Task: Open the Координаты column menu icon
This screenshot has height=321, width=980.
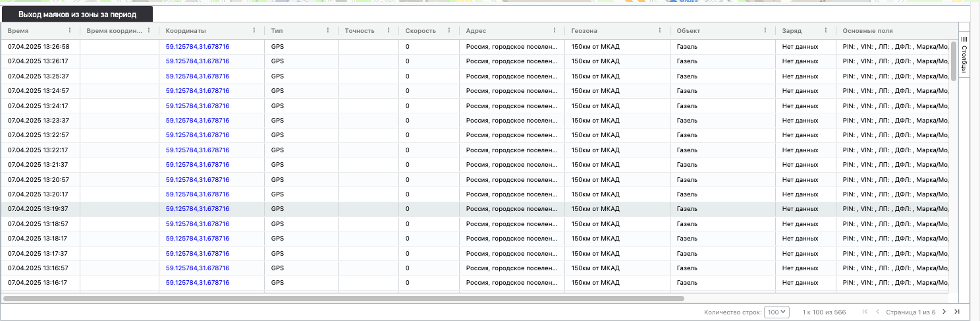Action: [x=254, y=30]
